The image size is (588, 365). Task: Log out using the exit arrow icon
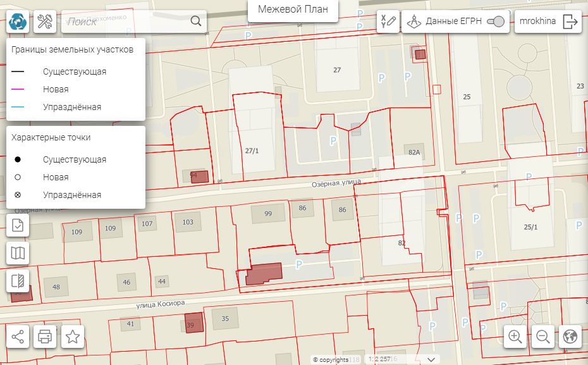(x=570, y=22)
